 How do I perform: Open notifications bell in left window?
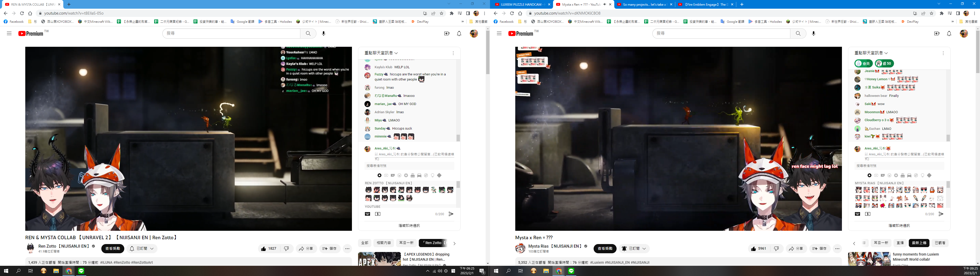[x=459, y=33]
